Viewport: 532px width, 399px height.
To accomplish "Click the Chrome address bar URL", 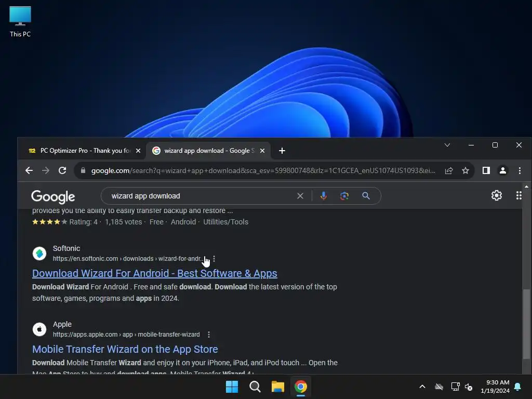I will pos(263,170).
